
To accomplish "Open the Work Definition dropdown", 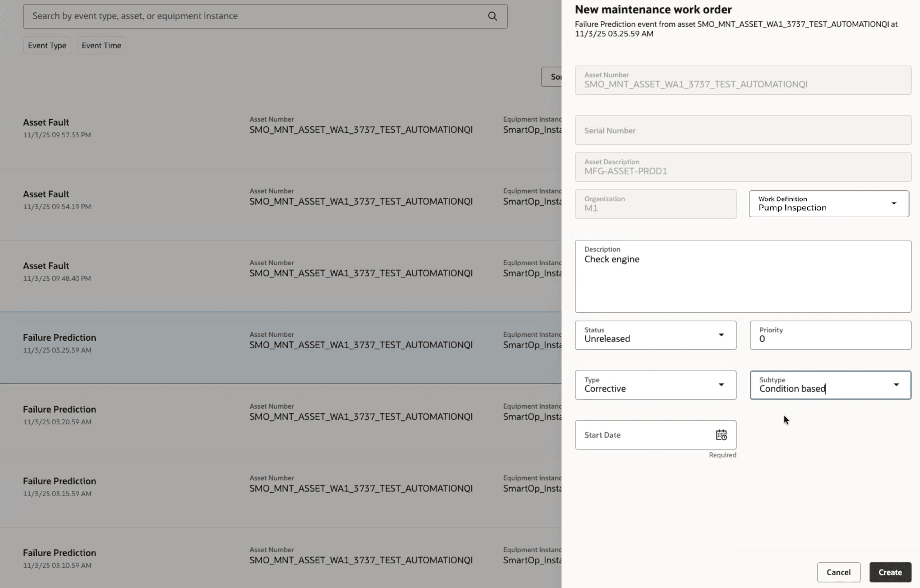I will (894, 203).
